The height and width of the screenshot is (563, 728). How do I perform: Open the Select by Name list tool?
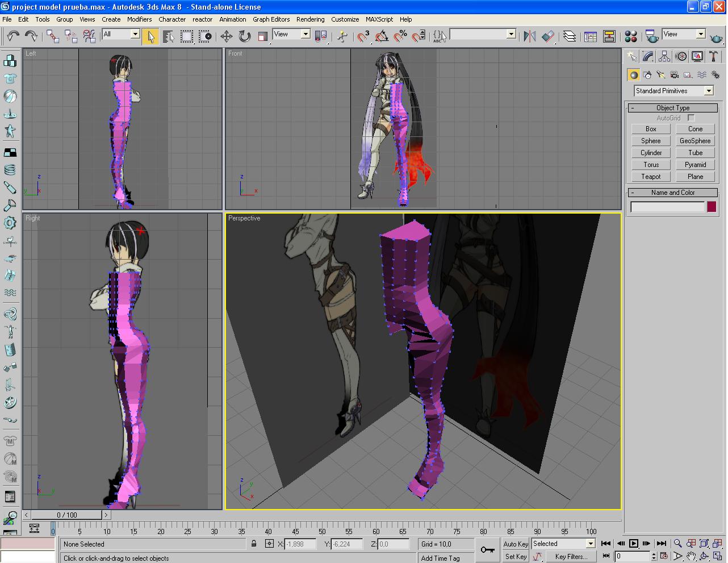[x=168, y=36]
